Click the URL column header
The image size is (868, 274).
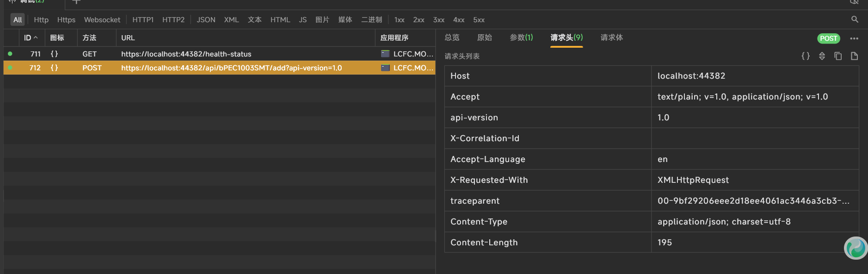pyautogui.click(x=128, y=38)
